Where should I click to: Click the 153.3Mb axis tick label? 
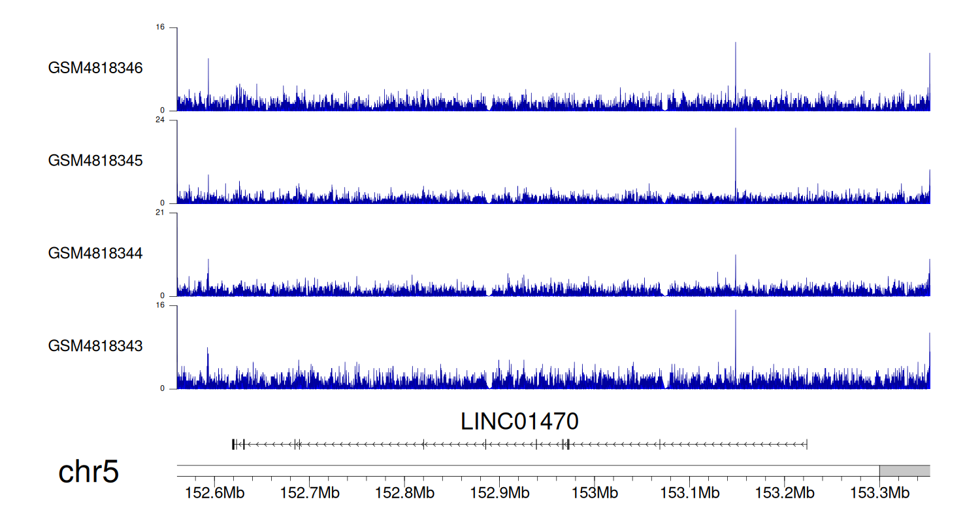click(880, 492)
